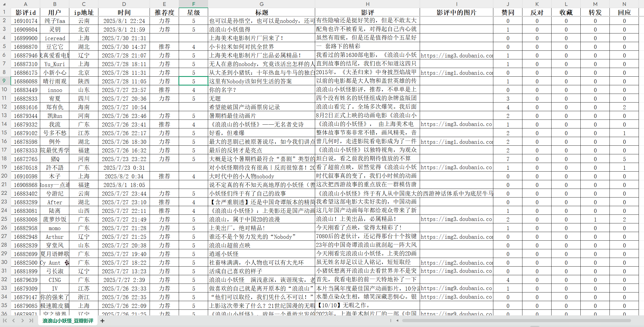Click horizontal scrollbar left arrow
Screen dimensions: 644x327
point(397,321)
